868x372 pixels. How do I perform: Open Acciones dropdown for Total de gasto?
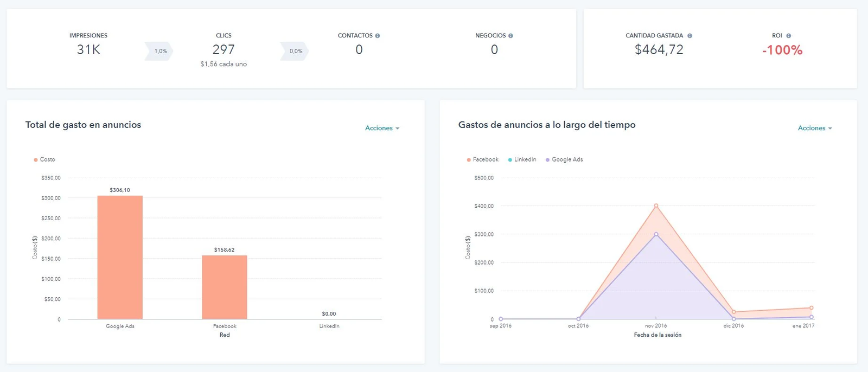tap(382, 129)
